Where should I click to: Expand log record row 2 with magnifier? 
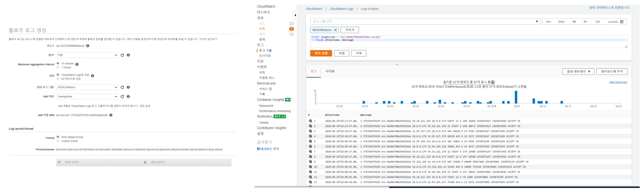pos(310,126)
